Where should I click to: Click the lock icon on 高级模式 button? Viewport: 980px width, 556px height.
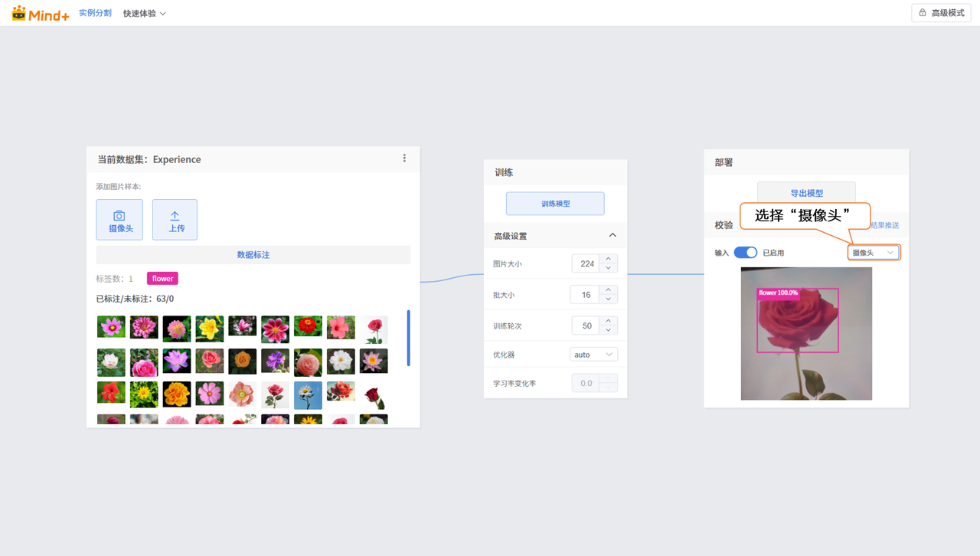[x=923, y=13]
